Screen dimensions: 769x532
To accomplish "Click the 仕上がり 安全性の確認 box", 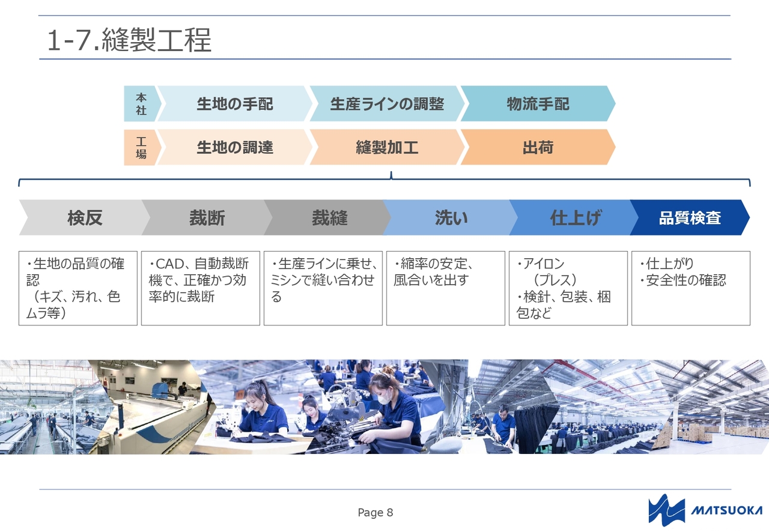I will [691, 288].
